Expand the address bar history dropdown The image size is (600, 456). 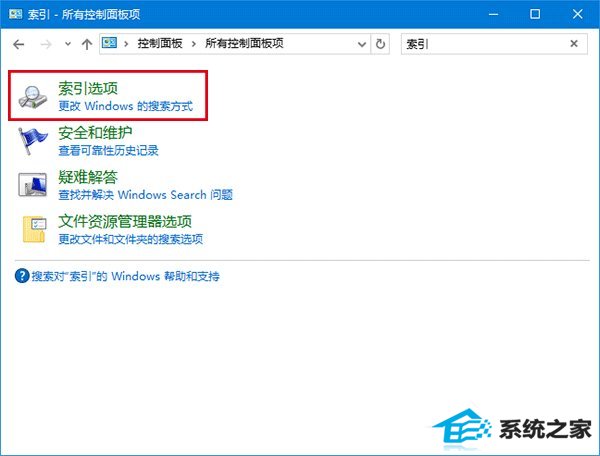tap(362, 44)
